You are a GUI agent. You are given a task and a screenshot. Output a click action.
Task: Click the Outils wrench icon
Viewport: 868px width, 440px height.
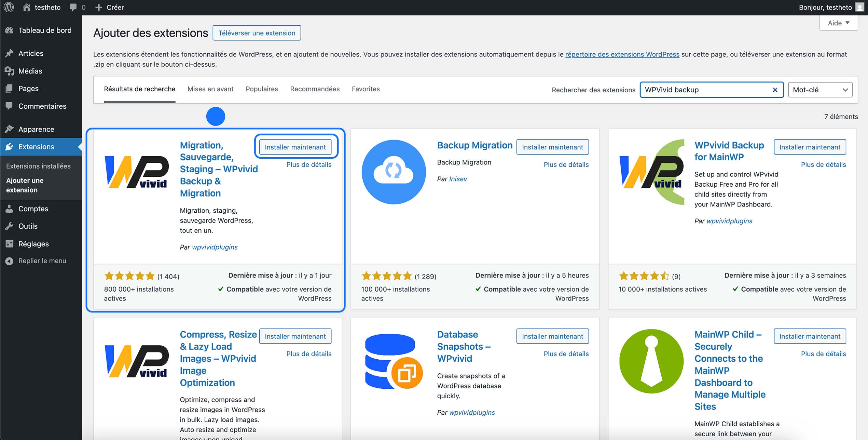tap(10, 226)
